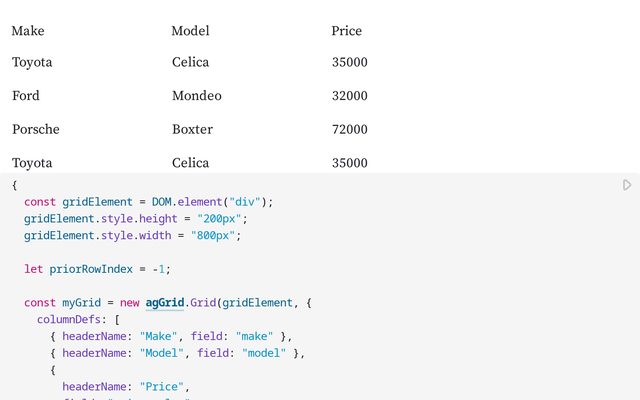Image resolution: width=640 pixels, height=400 pixels.
Task: Select the Porsche make cell
Action: tap(36, 129)
